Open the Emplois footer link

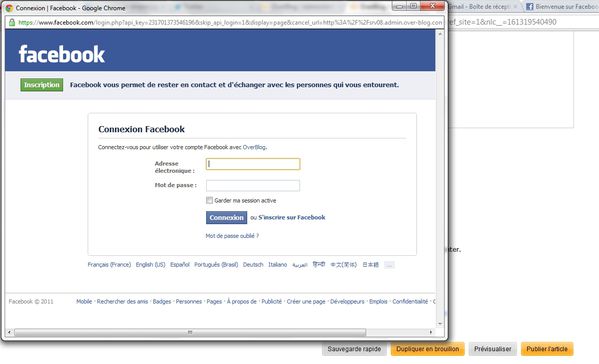(378, 301)
